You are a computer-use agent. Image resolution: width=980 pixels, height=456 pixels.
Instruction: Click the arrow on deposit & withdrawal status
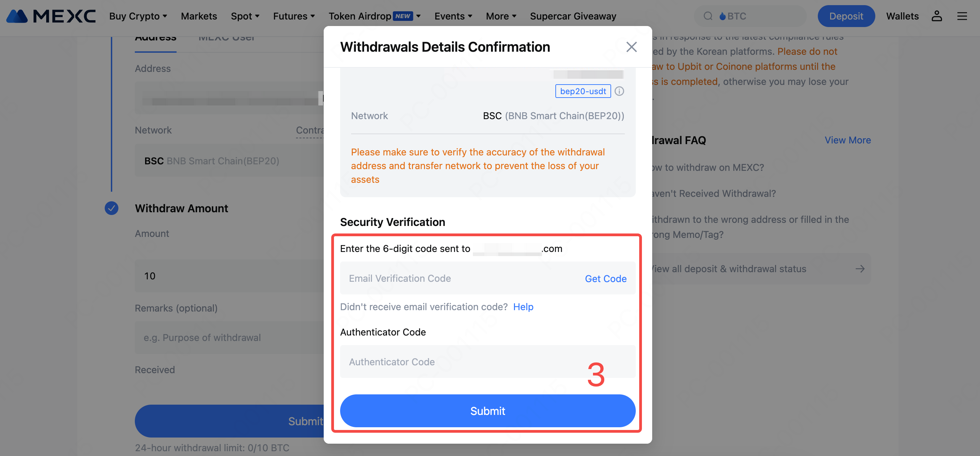(860, 269)
